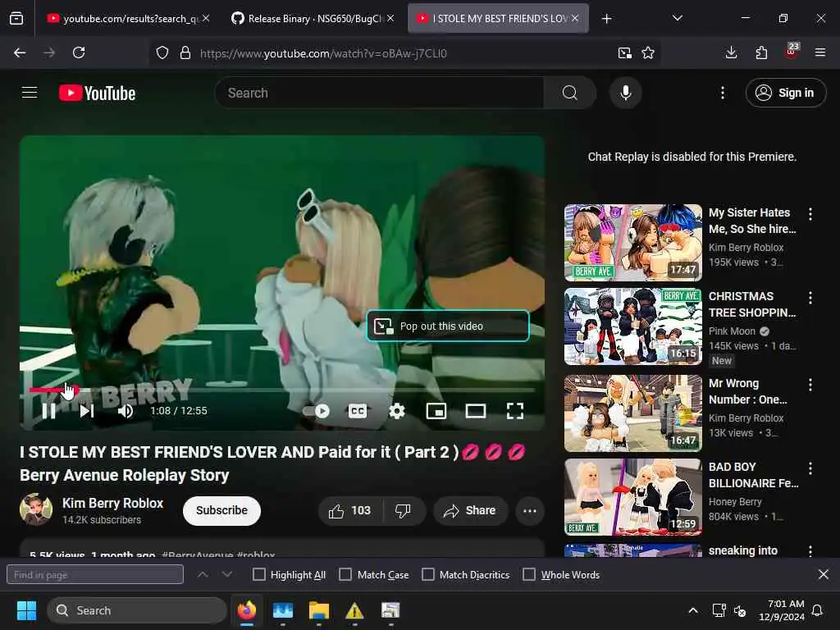List all tabs dropdown arrow
Viewport: 840px width, 630px height.
click(x=677, y=18)
